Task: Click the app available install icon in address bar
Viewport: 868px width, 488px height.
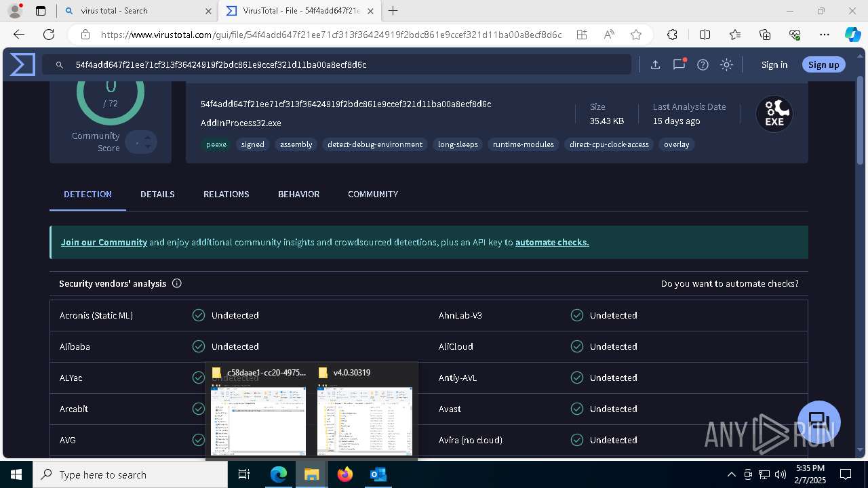Action: pyautogui.click(x=582, y=35)
